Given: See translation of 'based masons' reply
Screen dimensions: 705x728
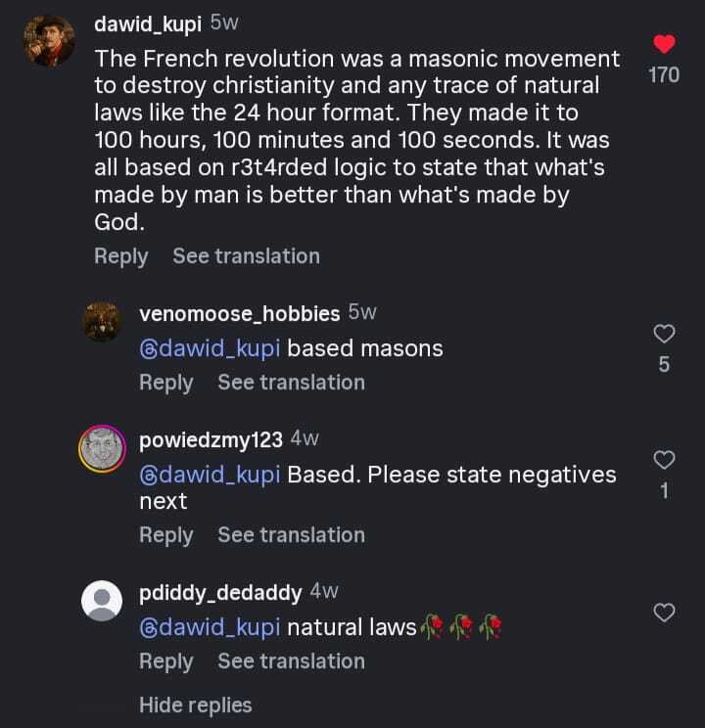Looking at the screenshot, I should [291, 382].
